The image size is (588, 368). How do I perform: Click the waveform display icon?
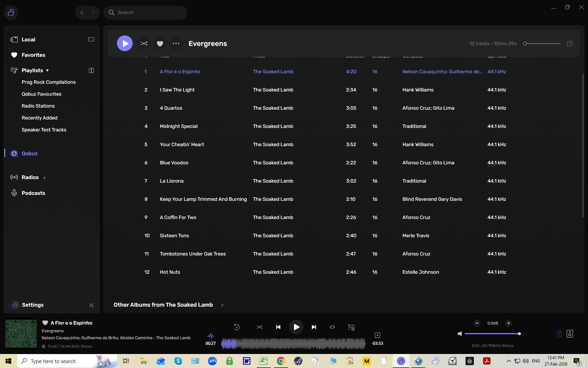(211, 336)
